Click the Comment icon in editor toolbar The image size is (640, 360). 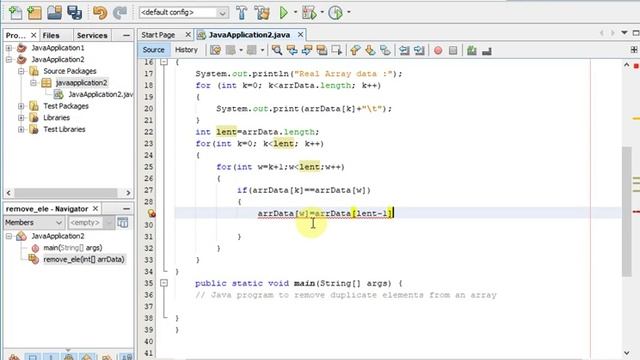tap(472, 50)
